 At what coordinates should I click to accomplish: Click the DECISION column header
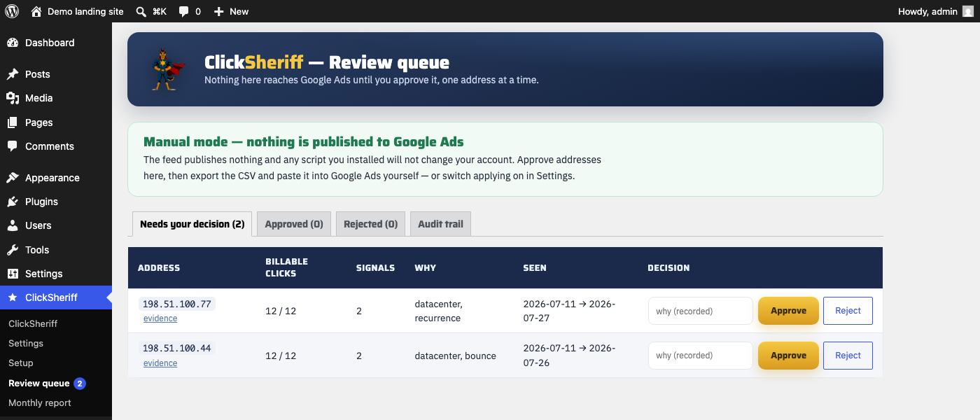(x=668, y=267)
